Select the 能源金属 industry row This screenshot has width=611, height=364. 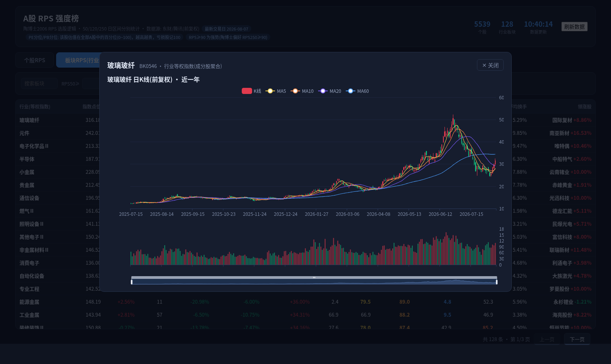[305, 302]
